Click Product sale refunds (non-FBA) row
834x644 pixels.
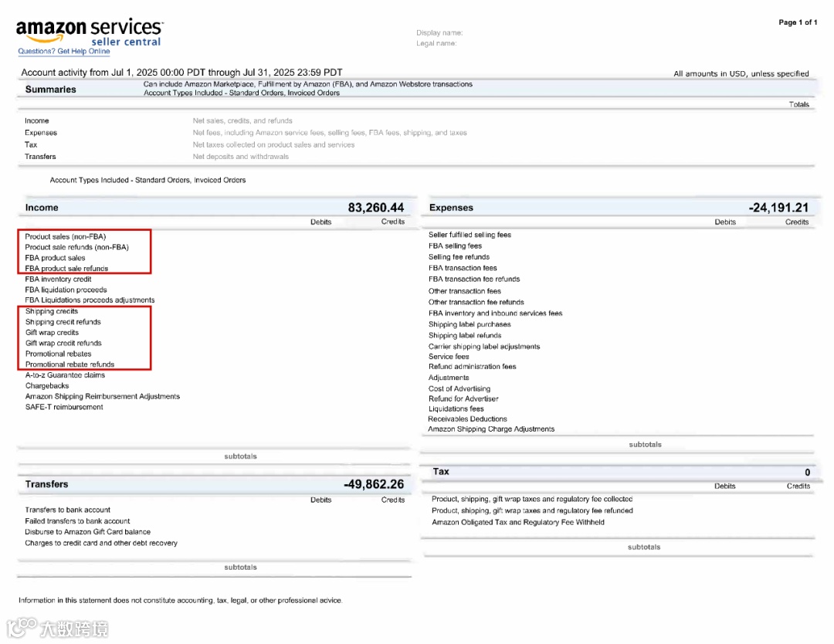tap(76, 247)
